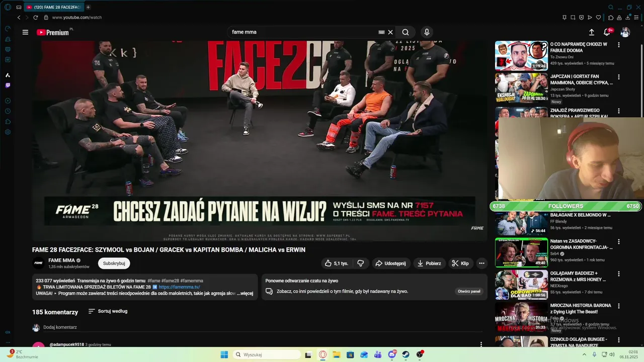Open YouTube notifications bell
Viewport: 644px width, 362px height.
point(607,32)
